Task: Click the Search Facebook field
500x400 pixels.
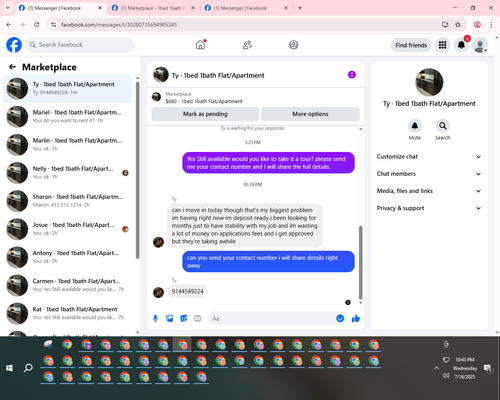Action: point(80,45)
